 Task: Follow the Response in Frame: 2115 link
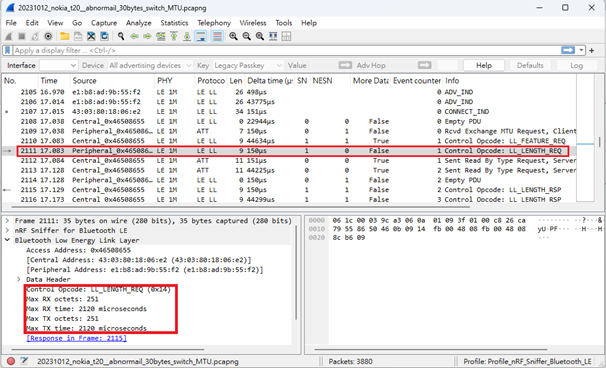[76, 338]
